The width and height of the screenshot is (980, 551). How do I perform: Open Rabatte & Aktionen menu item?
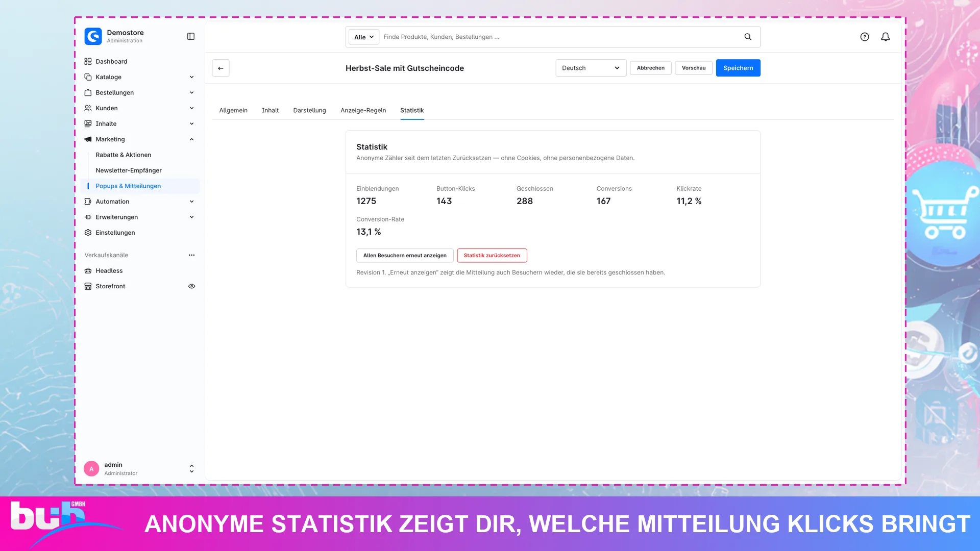pos(124,155)
